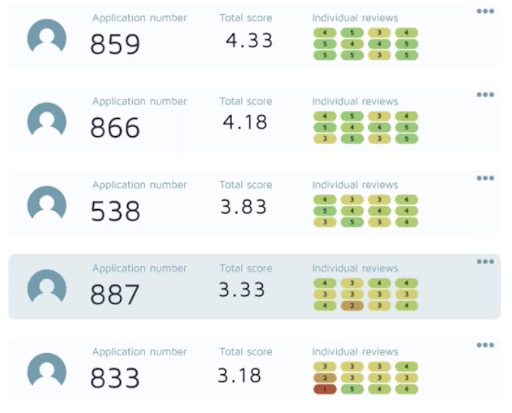Open the three-dot menu for application 866
This screenshot has width=512, height=413.
tap(485, 95)
